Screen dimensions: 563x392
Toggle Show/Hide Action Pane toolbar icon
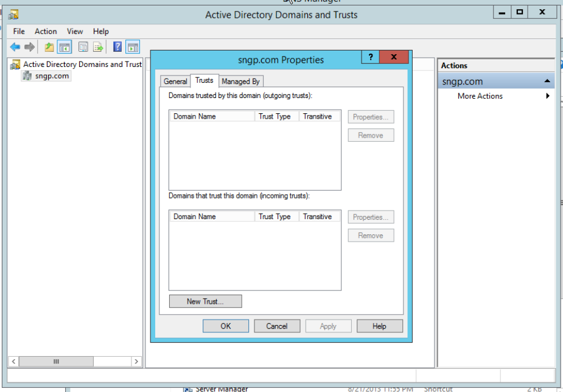133,47
